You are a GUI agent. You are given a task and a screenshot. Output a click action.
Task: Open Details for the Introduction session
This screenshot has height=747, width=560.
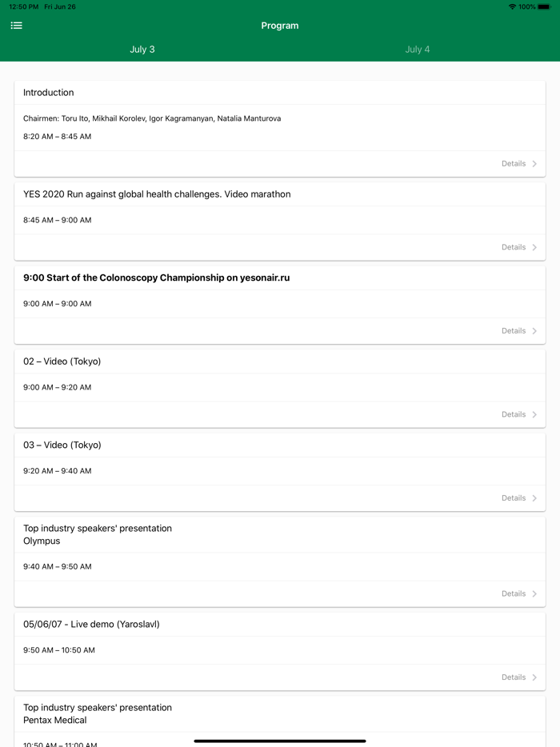pyautogui.click(x=514, y=164)
